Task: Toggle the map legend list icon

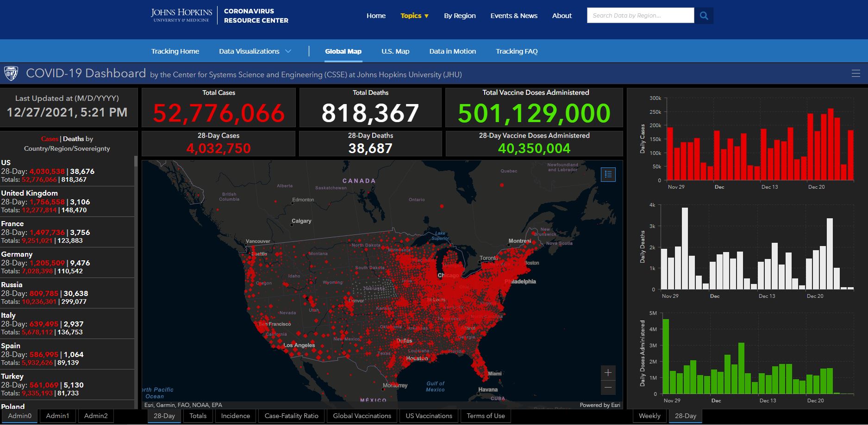Action: 608,174
